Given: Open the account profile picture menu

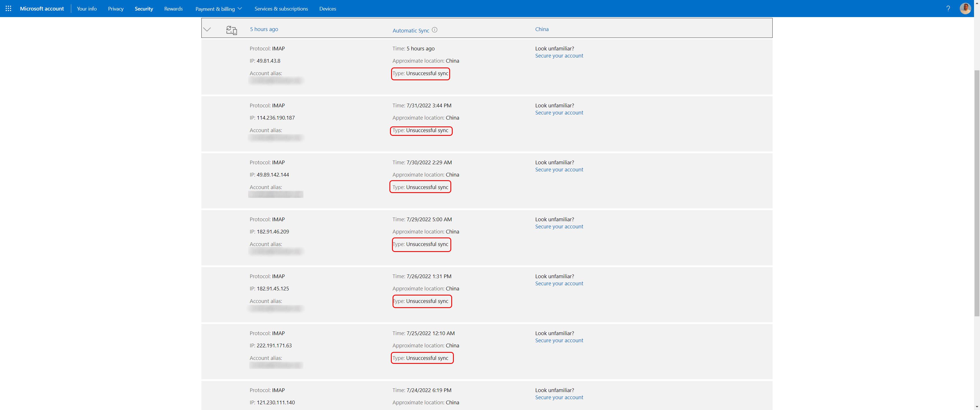Looking at the screenshot, I should (x=965, y=8).
